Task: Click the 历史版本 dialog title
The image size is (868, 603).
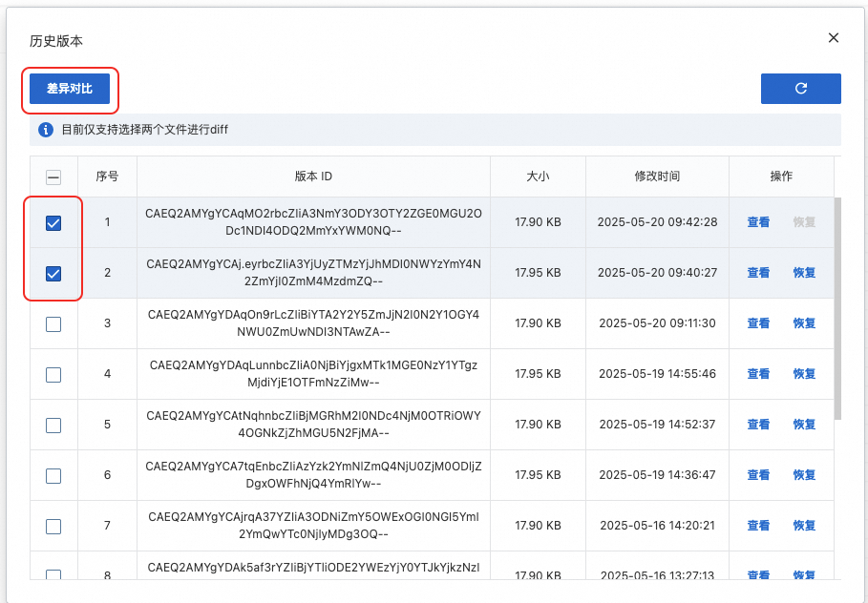Action: click(56, 41)
